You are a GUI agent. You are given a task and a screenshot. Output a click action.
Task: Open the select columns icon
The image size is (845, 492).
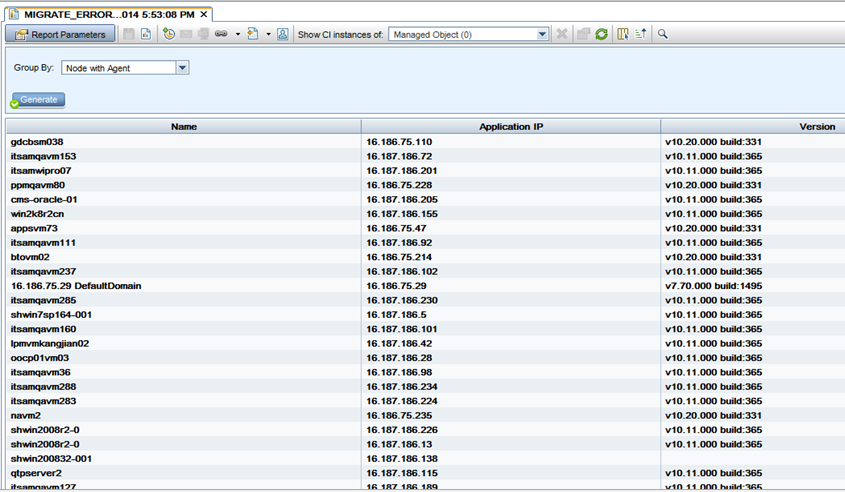pyautogui.click(x=623, y=34)
